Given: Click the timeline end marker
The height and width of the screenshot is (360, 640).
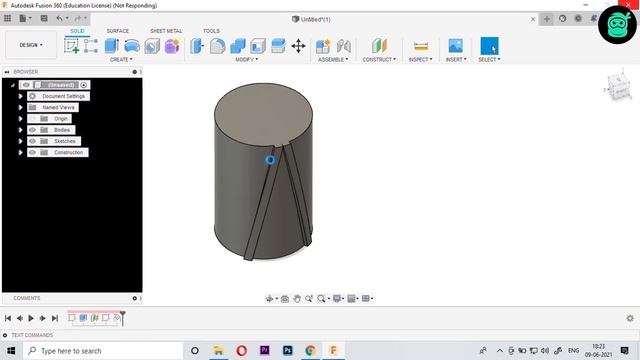Looking at the screenshot, I should (122, 318).
